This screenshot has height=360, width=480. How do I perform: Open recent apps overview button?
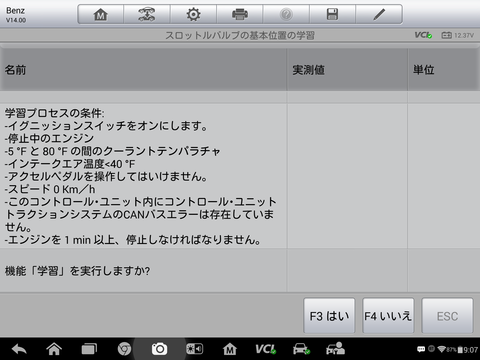tap(89, 349)
